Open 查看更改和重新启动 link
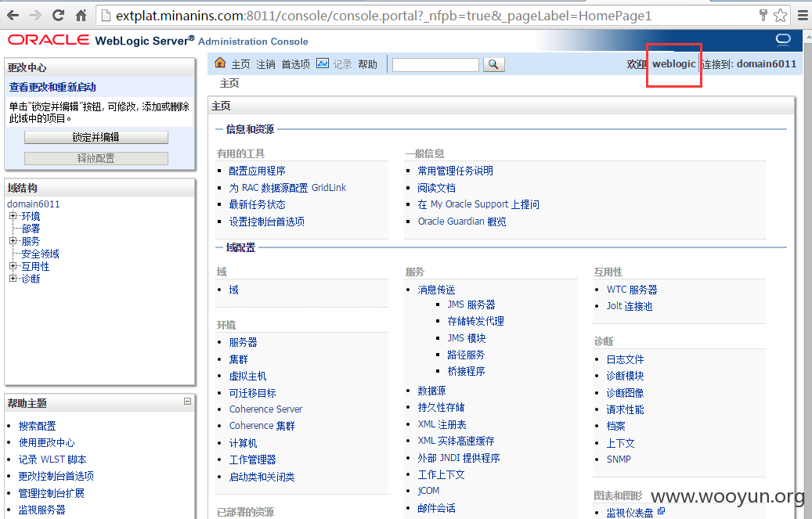Screen dimensions: 812x519 [x=52, y=87]
